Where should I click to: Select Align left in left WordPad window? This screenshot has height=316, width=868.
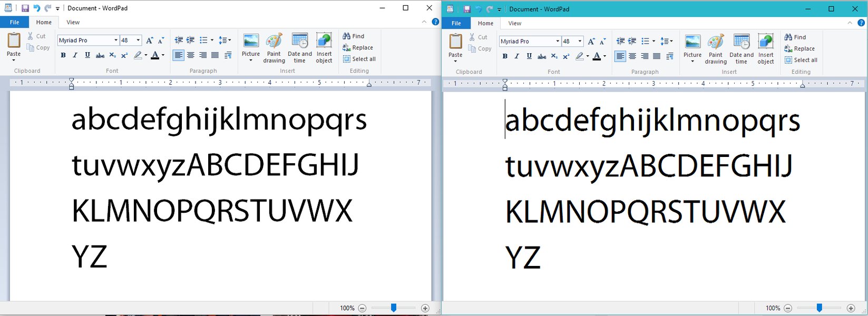tap(179, 55)
